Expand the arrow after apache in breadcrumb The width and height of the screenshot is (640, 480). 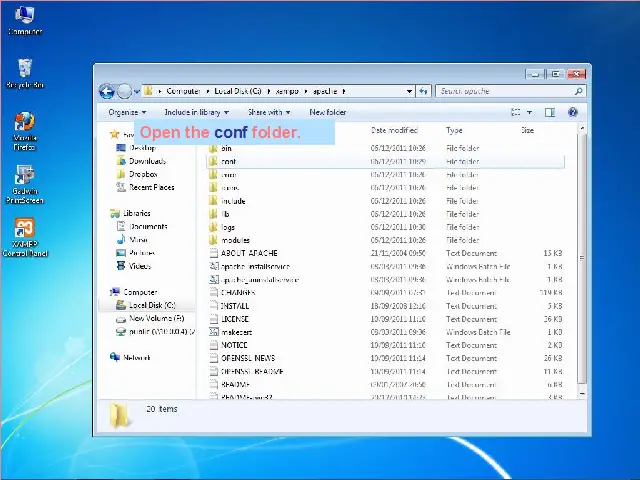[x=344, y=91]
